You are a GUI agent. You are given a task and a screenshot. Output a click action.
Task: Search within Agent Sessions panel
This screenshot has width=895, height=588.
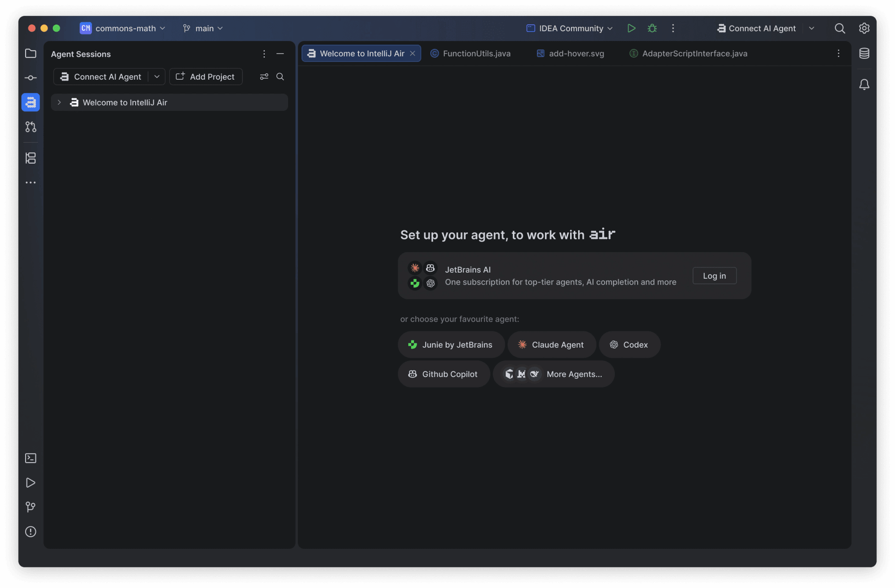[x=280, y=77]
